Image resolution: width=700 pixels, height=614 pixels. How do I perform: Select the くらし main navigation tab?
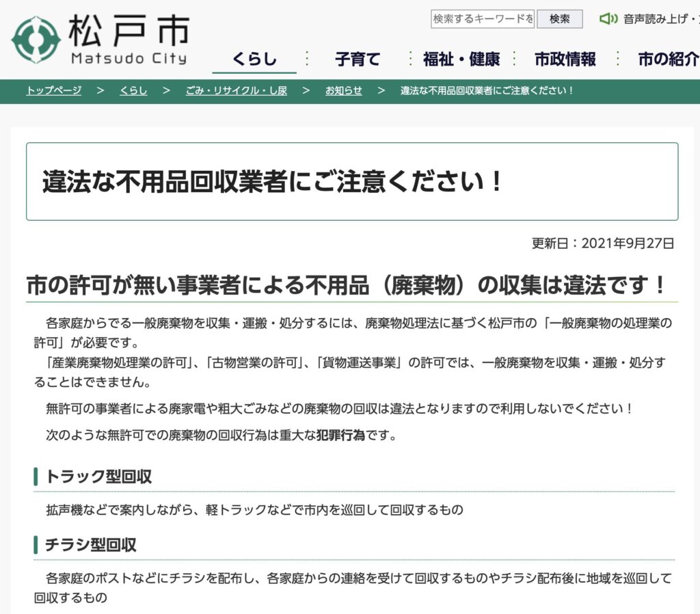pos(254,59)
